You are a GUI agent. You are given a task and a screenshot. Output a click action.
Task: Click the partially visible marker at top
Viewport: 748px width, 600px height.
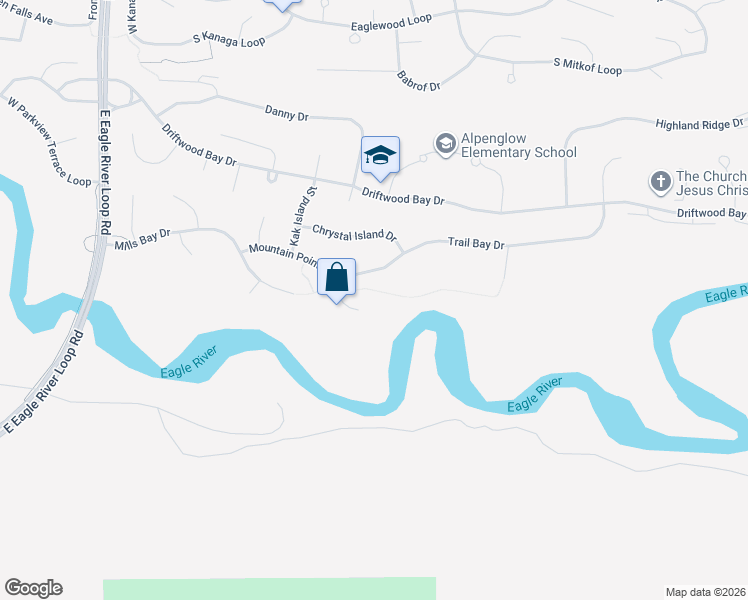click(282, 5)
